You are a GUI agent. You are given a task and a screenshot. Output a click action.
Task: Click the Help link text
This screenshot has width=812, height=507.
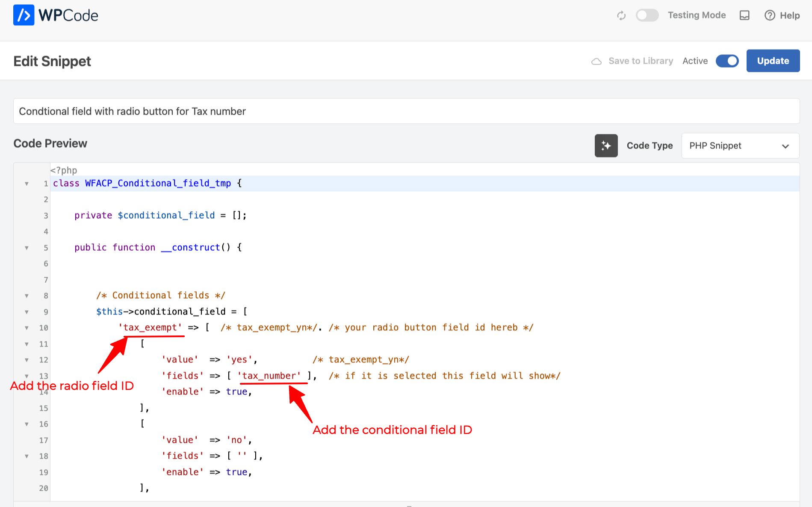(789, 16)
